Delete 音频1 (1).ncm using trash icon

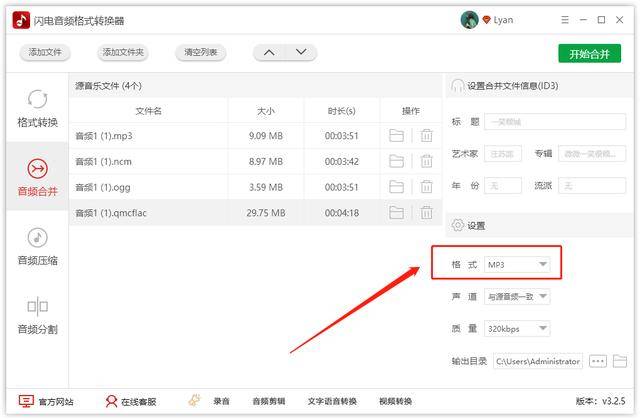[x=426, y=161]
